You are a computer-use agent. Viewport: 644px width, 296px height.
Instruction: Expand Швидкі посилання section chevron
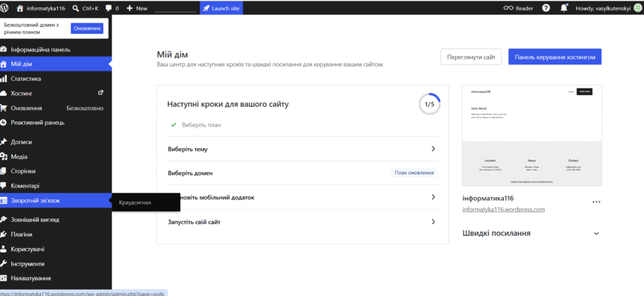pos(596,233)
